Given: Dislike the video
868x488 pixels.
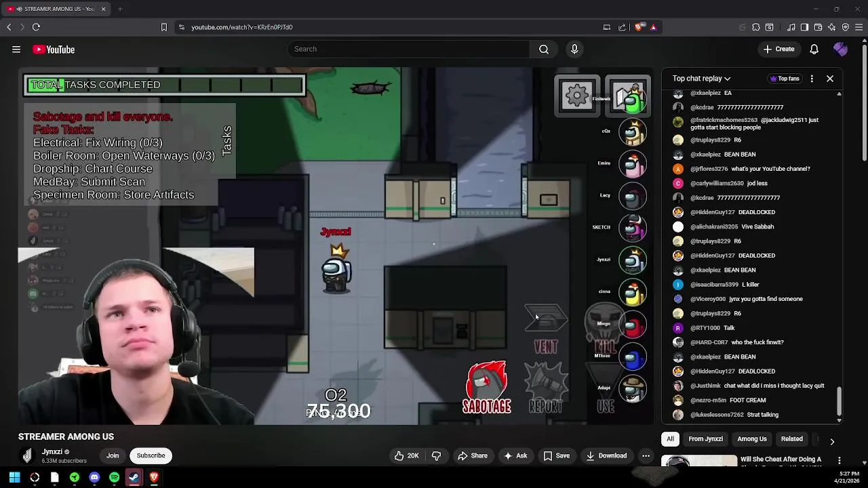Looking at the screenshot, I should click(x=436, y=456).
